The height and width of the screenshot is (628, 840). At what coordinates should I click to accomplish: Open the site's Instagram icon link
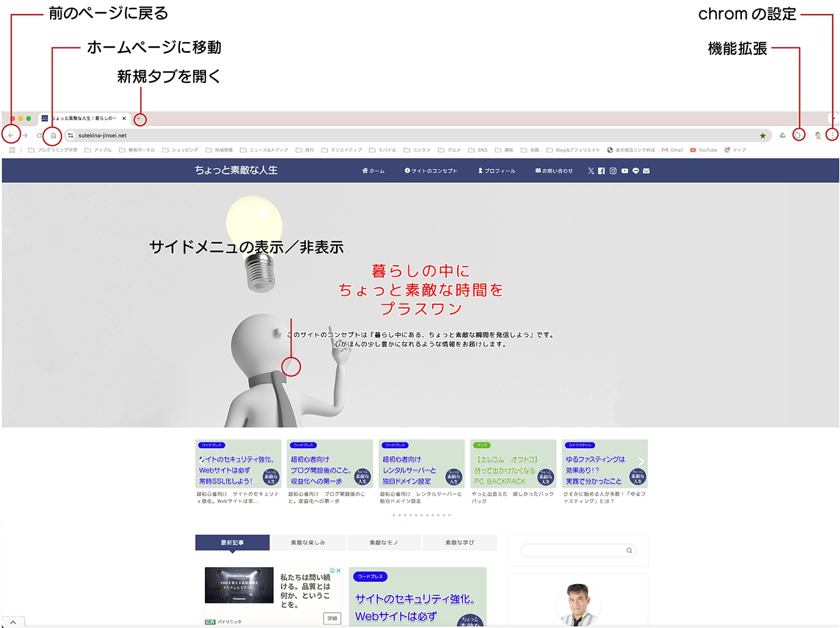[613, 171]
